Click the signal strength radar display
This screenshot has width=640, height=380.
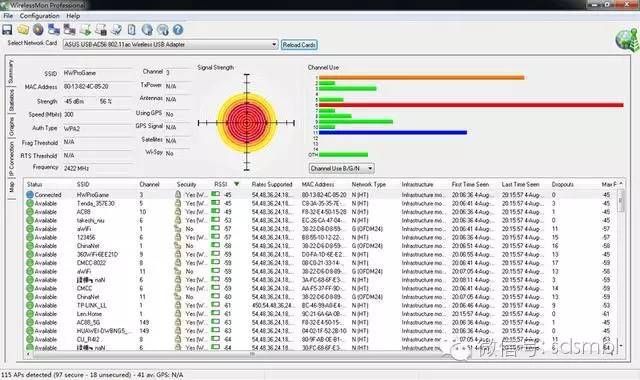click(x=246, y=122)
